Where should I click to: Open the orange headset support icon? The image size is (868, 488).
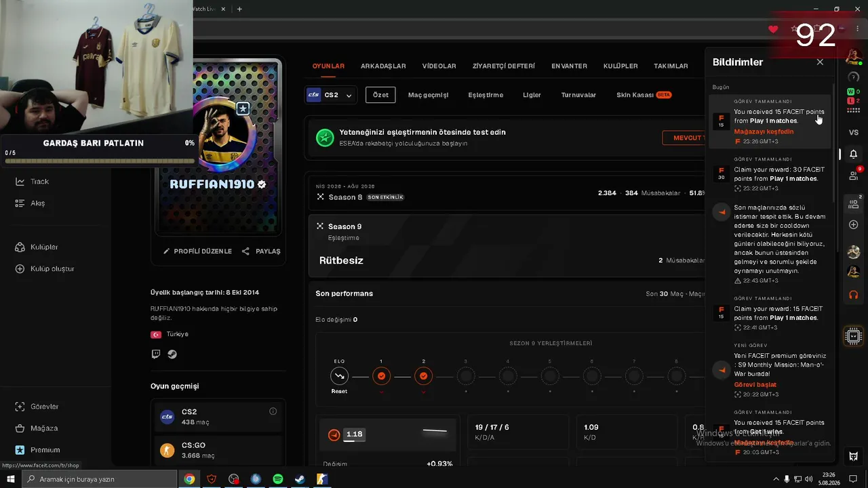854,295
